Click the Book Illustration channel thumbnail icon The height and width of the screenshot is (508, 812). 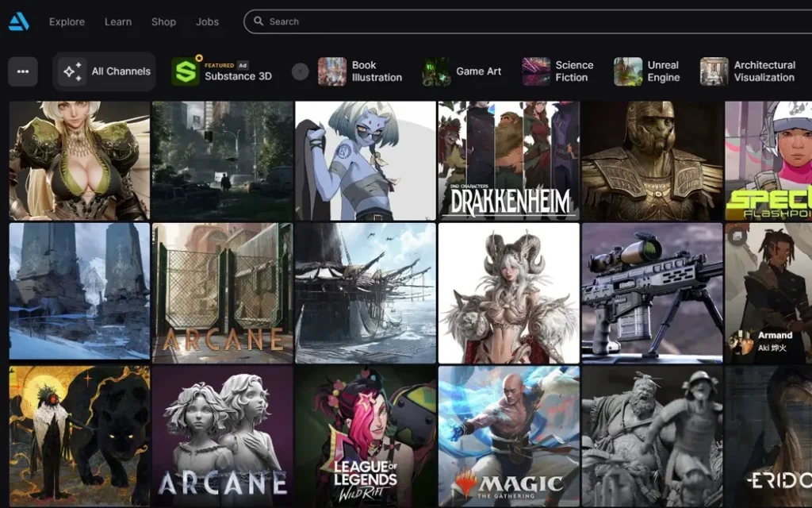(x=332, y=71)
